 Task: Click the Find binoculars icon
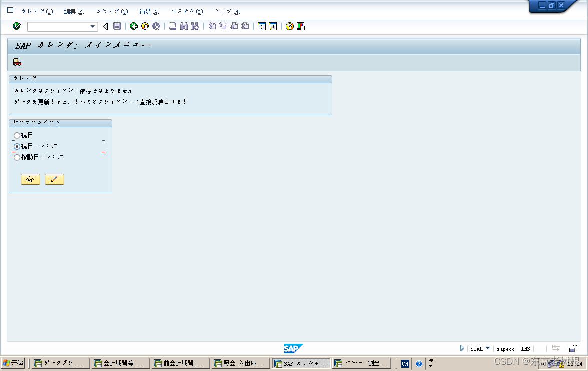tap(184, 26)
